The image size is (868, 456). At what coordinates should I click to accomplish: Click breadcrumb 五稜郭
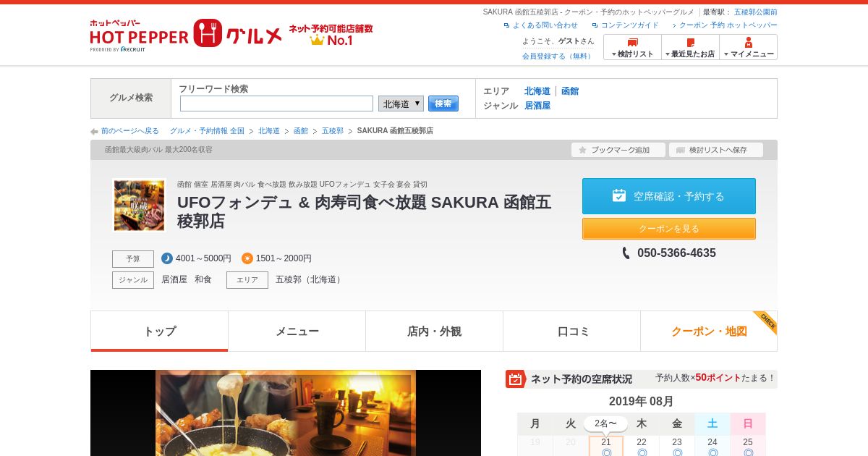(x=333, y=131)
